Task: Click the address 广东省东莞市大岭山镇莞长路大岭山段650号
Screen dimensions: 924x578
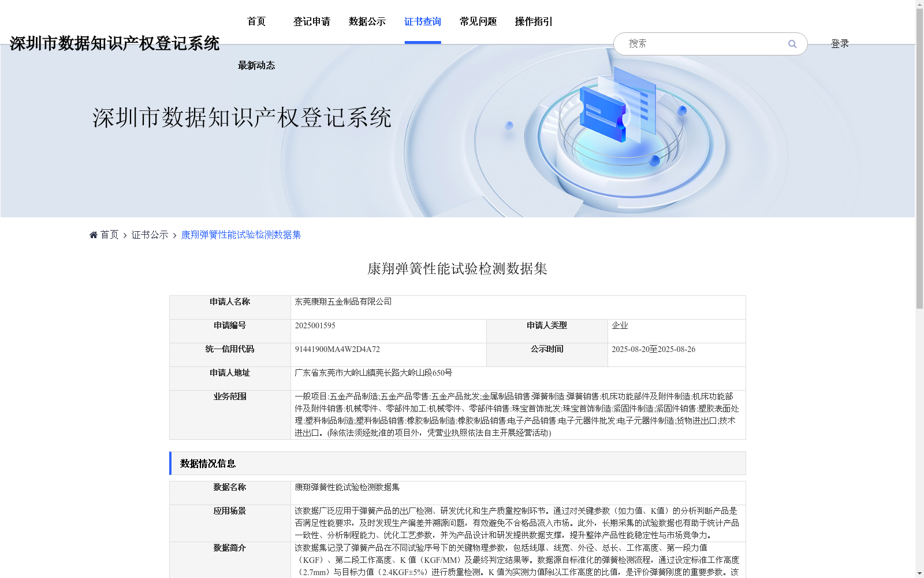Action: pyautogui.click(x=374, y=373)
